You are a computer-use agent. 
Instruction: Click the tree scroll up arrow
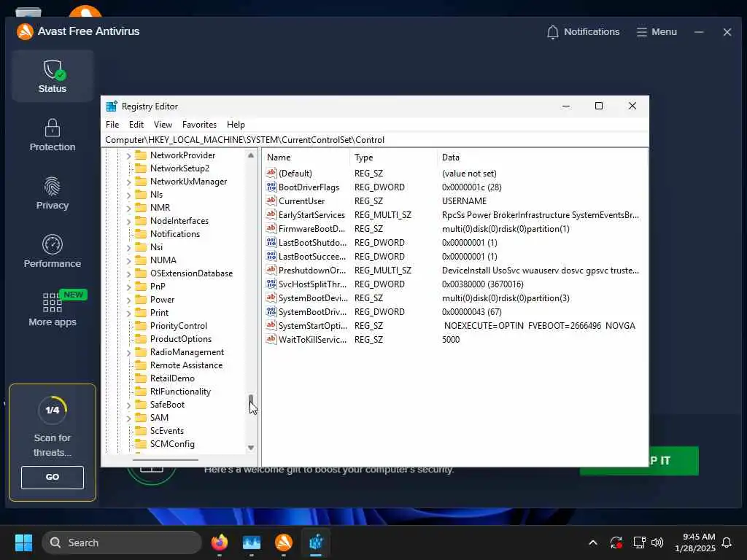coord(251,155)
